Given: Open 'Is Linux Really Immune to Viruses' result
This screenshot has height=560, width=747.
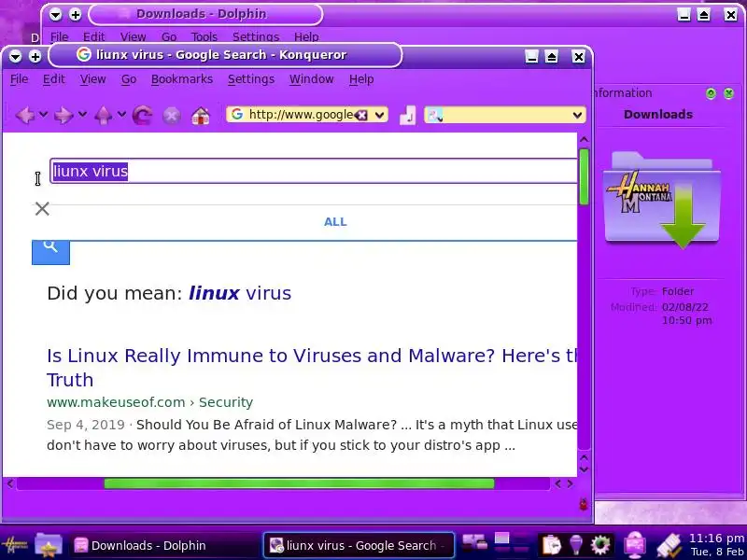Looking at the screenshot, I should tap(312, 368).
